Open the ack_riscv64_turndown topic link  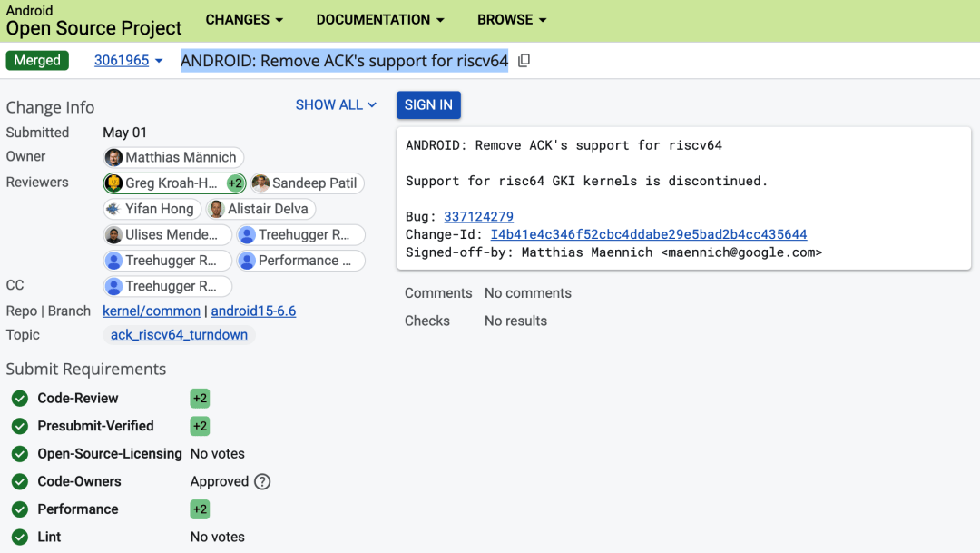pyautogui.click(x=179, y=335)
